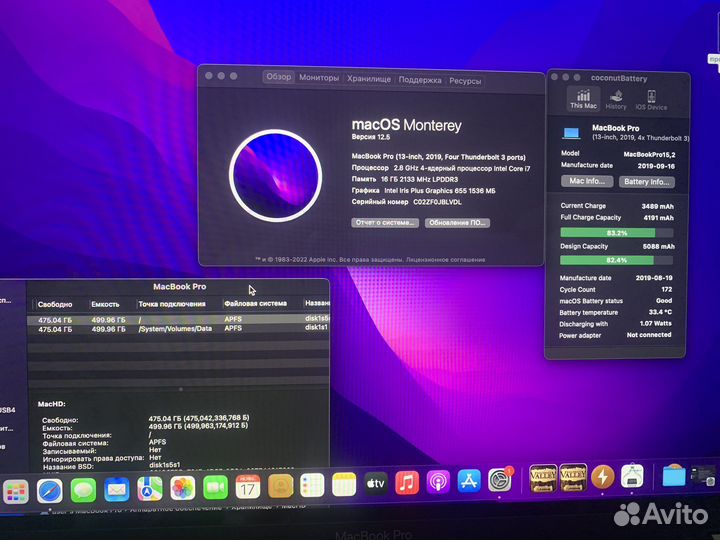
Task: Click macOS Battery status Good value
Action: (664, 300)
